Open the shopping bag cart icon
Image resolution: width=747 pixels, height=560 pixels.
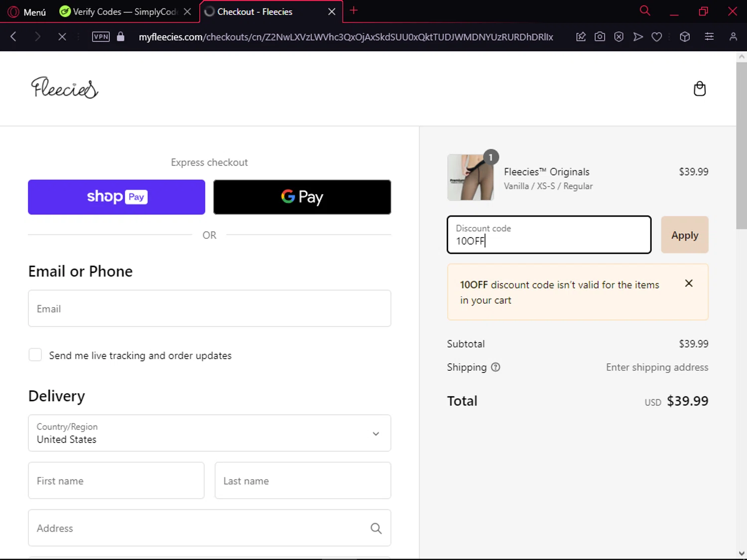[x=700, y=89]
